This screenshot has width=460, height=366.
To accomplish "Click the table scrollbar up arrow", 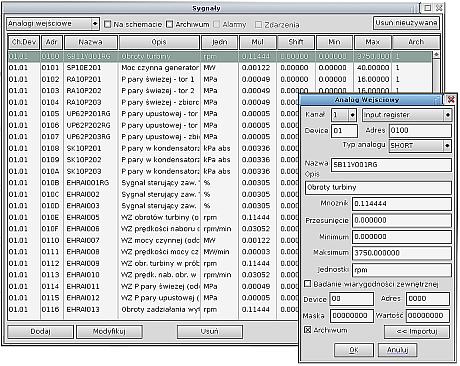I will tap(436, 54).
